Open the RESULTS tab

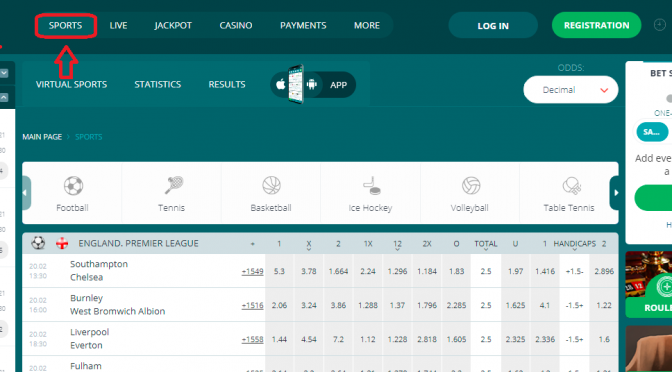[x=227, y=84]
